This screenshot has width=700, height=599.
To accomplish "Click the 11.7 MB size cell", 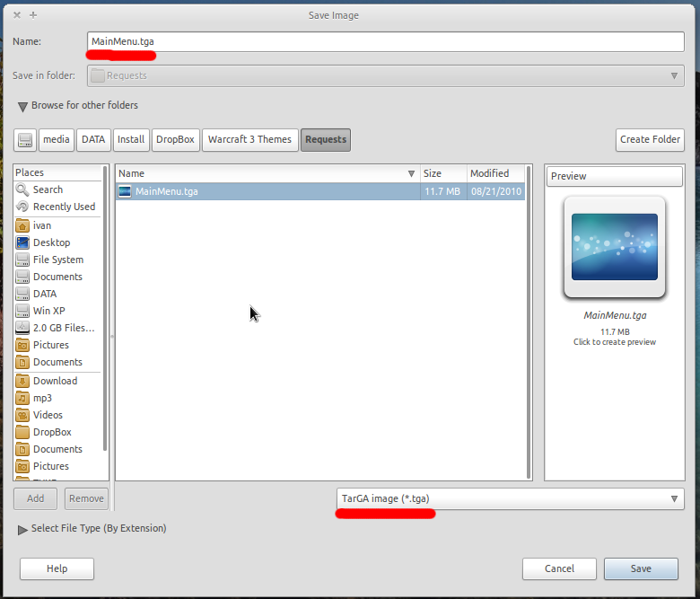I will pyautogui.click(x=442, y=191).
